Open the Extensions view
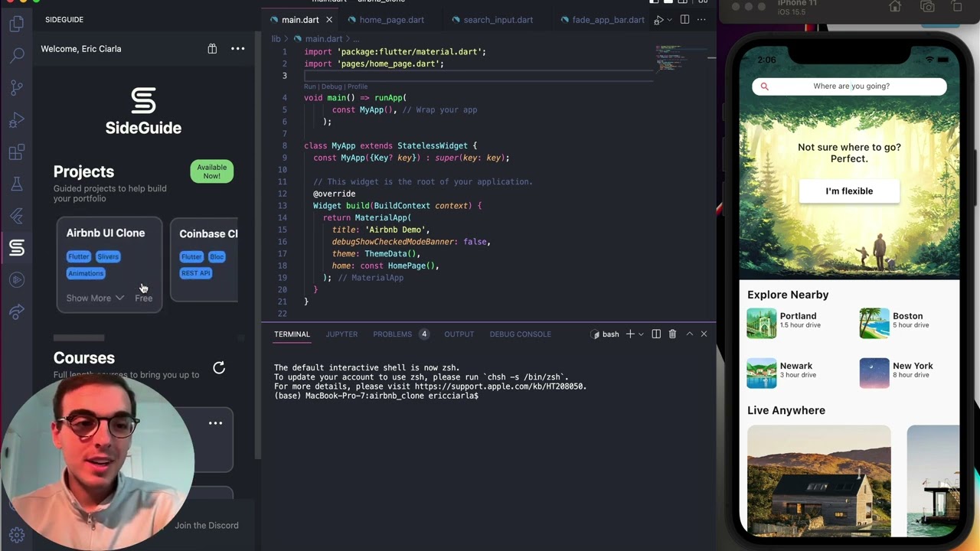 (x=17, y=152)
